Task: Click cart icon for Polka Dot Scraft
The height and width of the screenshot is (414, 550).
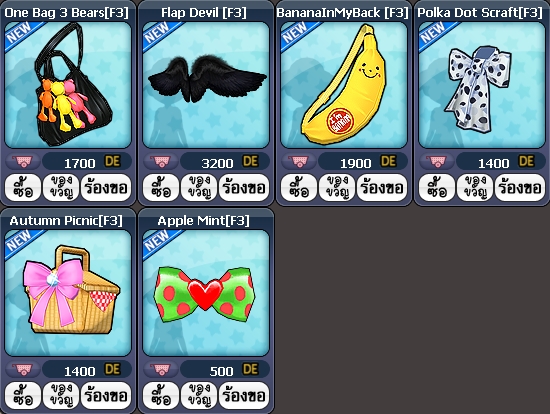Action: pos(437,161)
